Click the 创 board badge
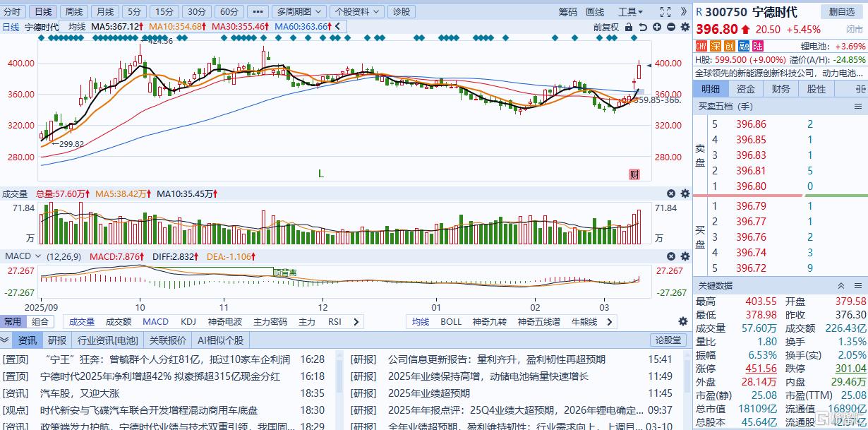Image resolution: width=868 pixels, height=430 pixels. [730, 46]
